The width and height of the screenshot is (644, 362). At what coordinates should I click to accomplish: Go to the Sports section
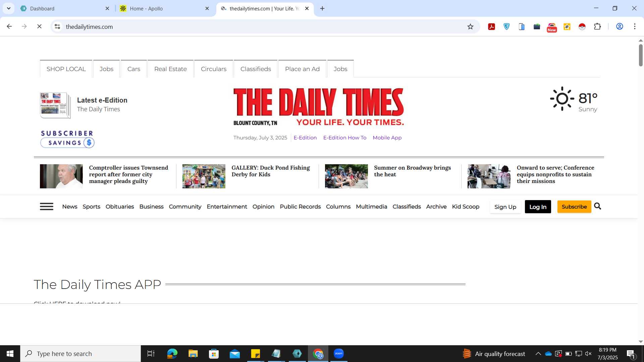tap(91, 207)
